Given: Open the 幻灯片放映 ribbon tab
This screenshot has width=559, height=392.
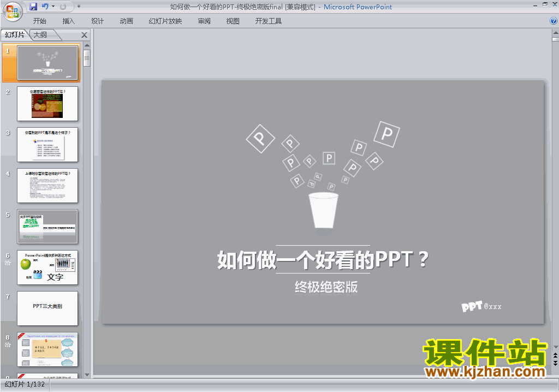Looking at the screenshot, I should coord(165,21).
